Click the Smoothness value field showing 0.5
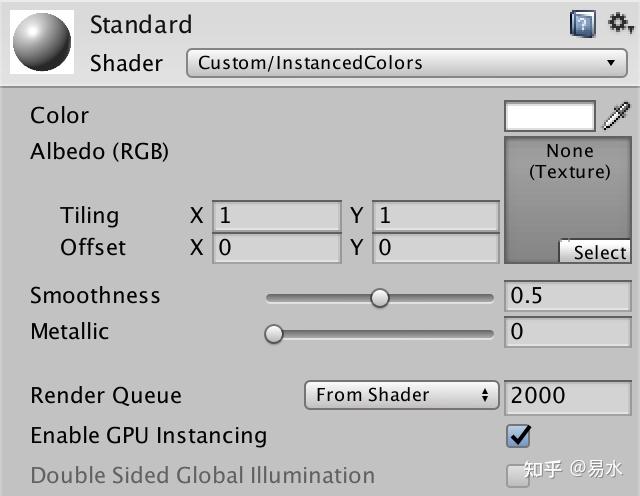Screen dimensions: 640x496 [x=566, y=296]
